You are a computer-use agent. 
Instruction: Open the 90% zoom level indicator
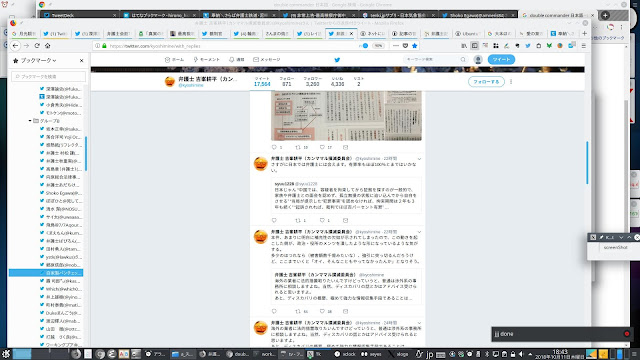[378, 46]
